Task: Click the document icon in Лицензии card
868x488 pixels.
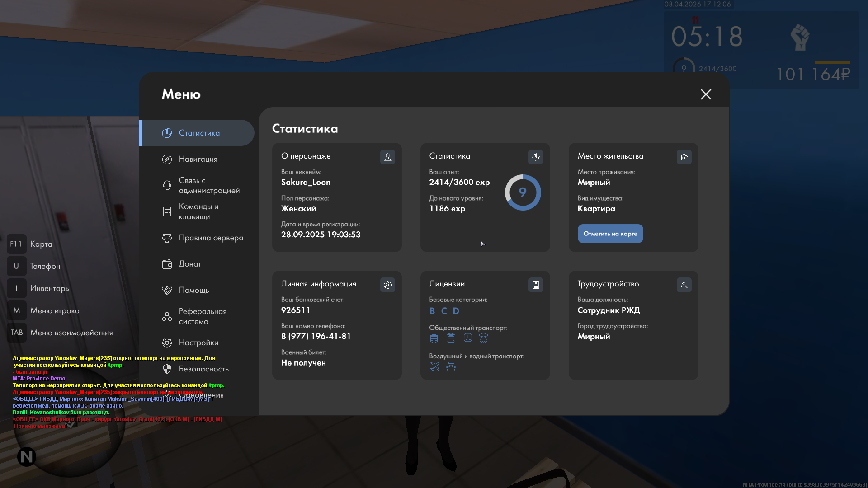Action: pos(536,285)
